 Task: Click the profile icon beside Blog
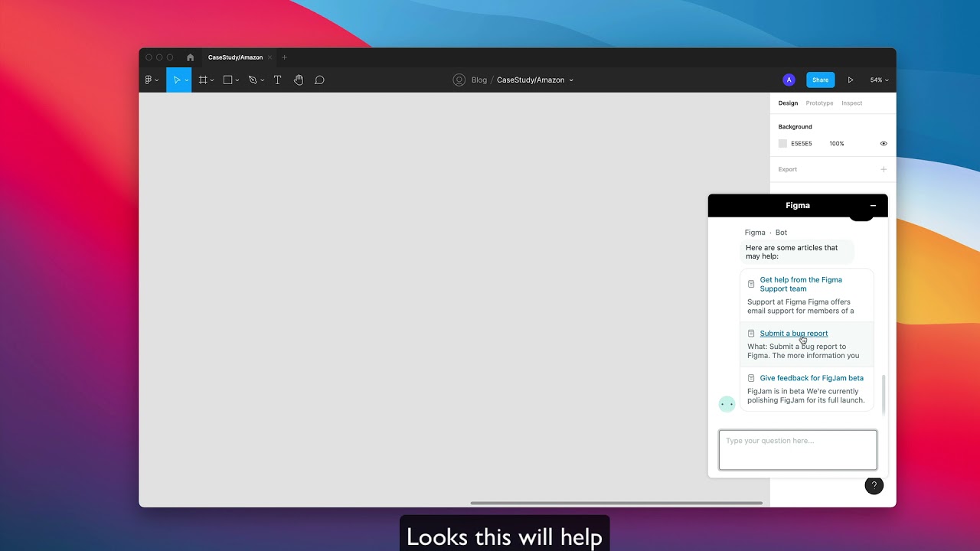[459, 80]
